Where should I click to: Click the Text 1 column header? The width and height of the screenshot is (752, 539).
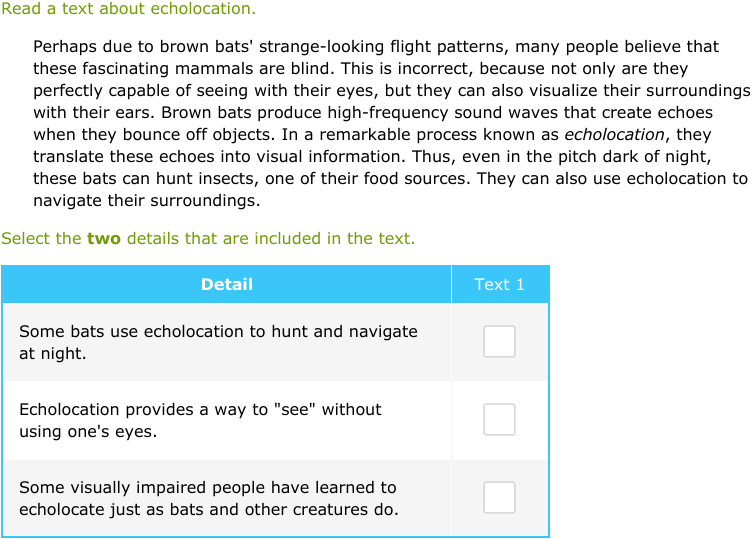click(499, 284)
